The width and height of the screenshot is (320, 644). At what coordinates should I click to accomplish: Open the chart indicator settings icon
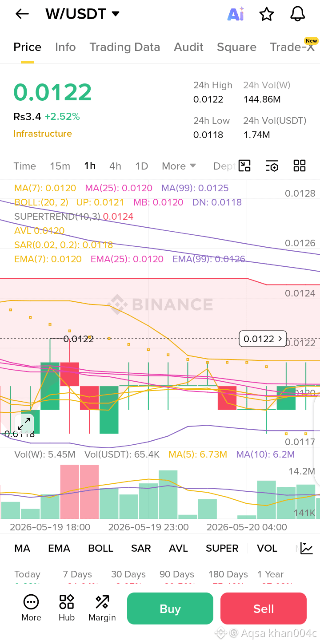(272, 166)
